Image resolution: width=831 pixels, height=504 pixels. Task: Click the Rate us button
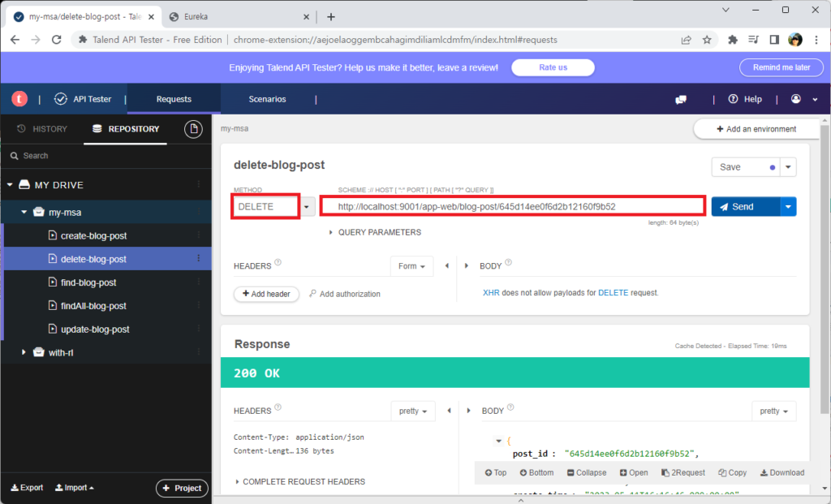point(553,67)
